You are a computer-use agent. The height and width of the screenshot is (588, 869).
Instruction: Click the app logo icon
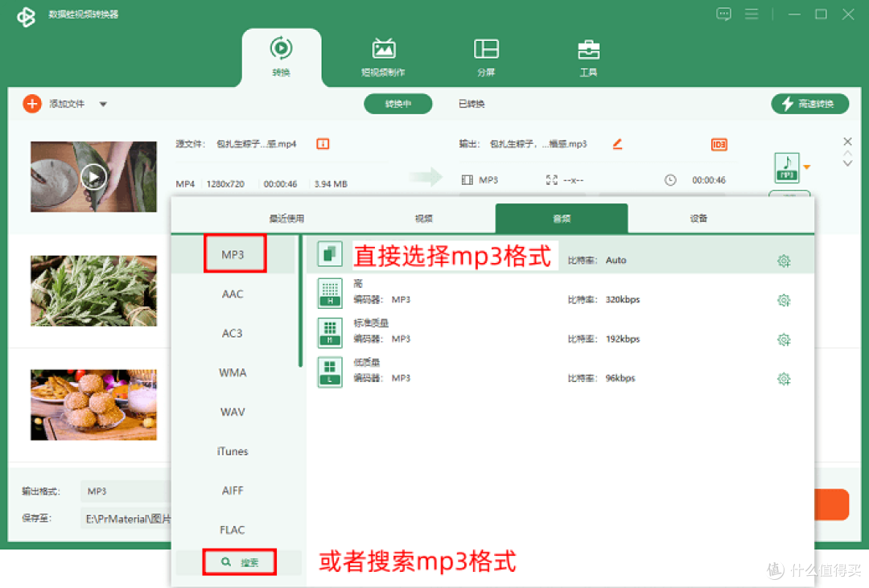(x=26, y=16)
